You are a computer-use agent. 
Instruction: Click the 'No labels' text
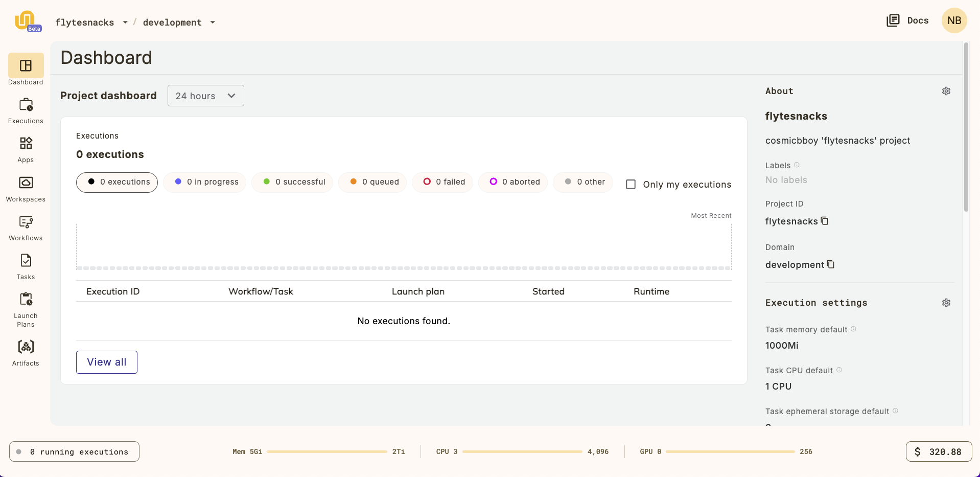(x=786, y=180)
